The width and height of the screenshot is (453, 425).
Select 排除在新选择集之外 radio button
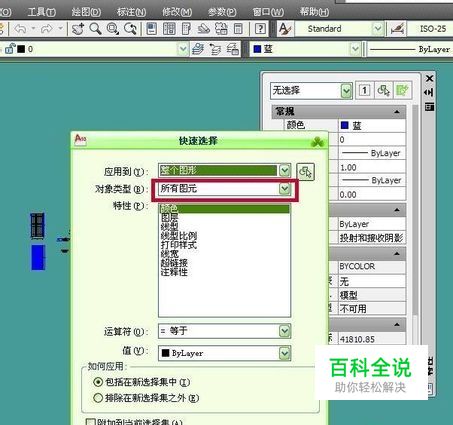pos(98,398)
